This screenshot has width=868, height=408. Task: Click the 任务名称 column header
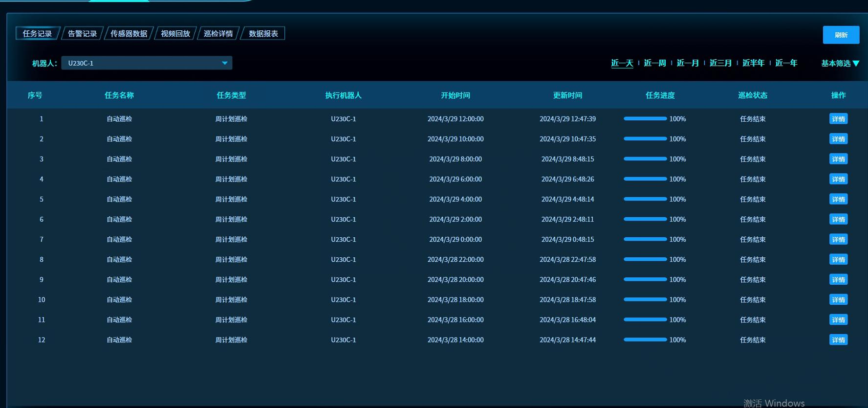click(x=119, y=95)
